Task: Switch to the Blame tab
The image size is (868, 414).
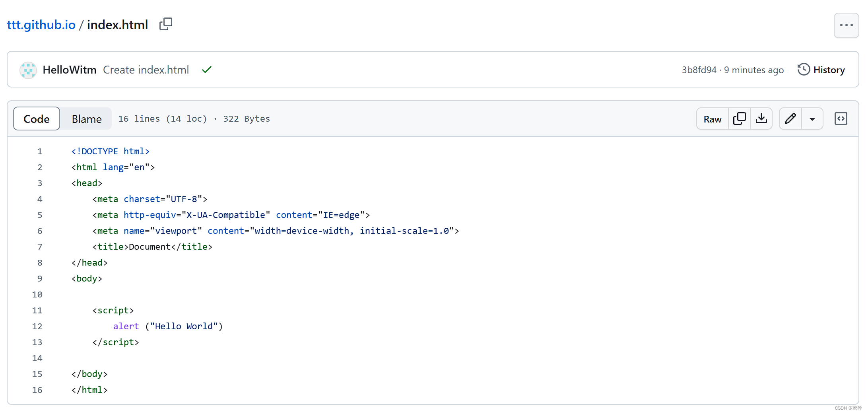Action: (x=87, y=119)
